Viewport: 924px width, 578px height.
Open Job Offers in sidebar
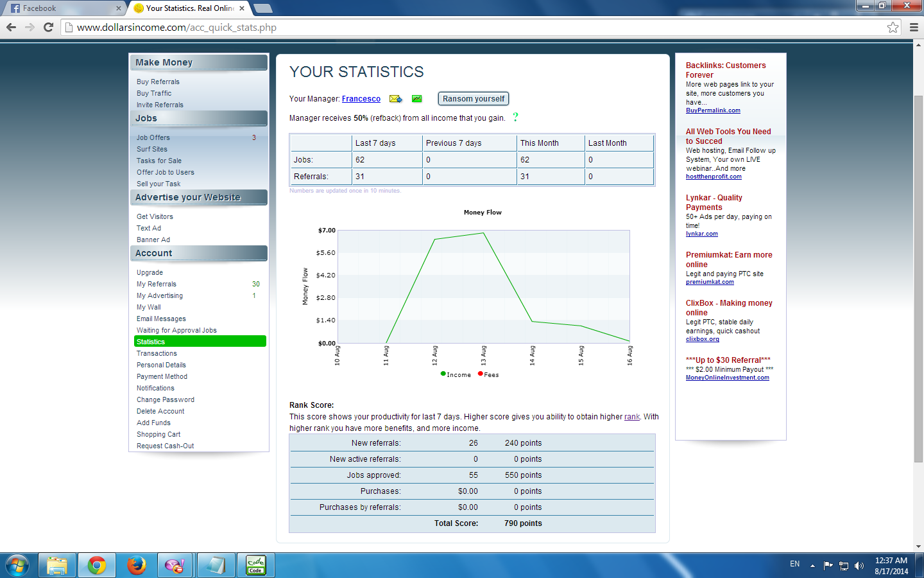153,137
